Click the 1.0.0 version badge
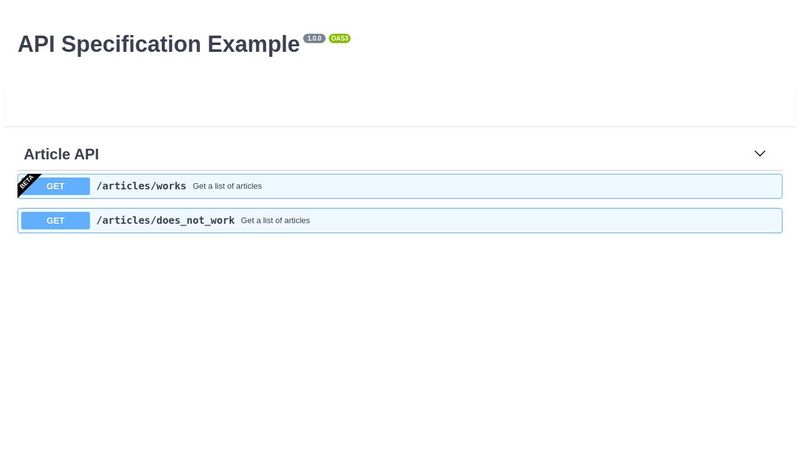The width and height of the screenshot is (800, 450). coord(314,38)
